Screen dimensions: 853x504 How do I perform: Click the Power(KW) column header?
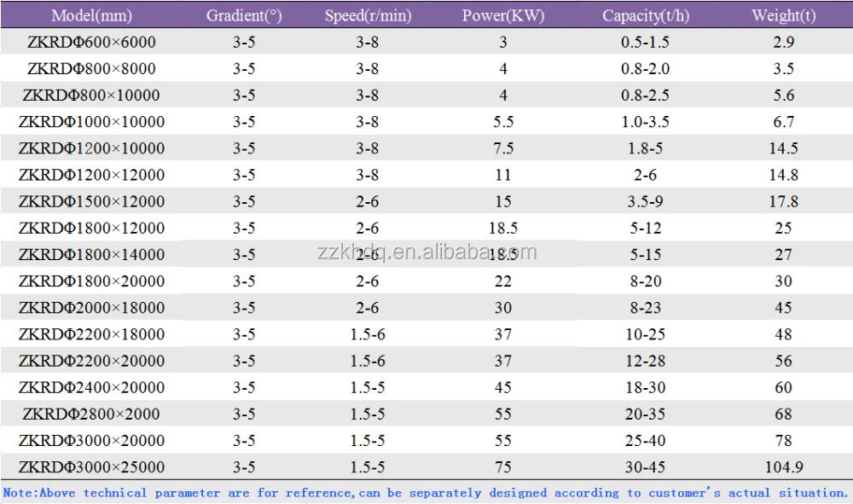[x=503, y=15]
